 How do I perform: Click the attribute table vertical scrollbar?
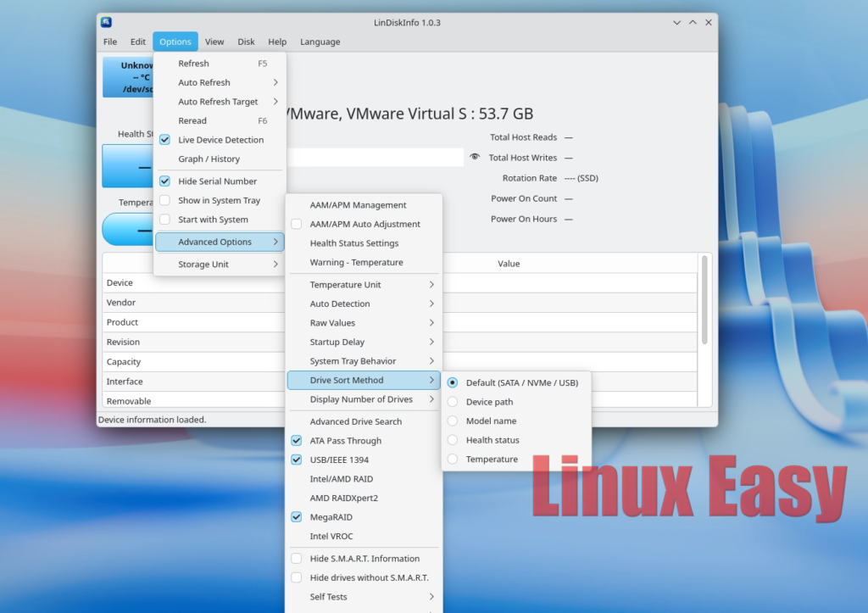click(x=704, y=299)
